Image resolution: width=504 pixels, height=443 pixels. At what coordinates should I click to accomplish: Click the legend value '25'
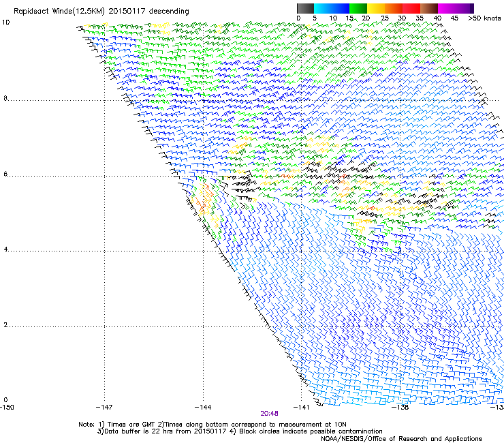click(x=385, y=18)
